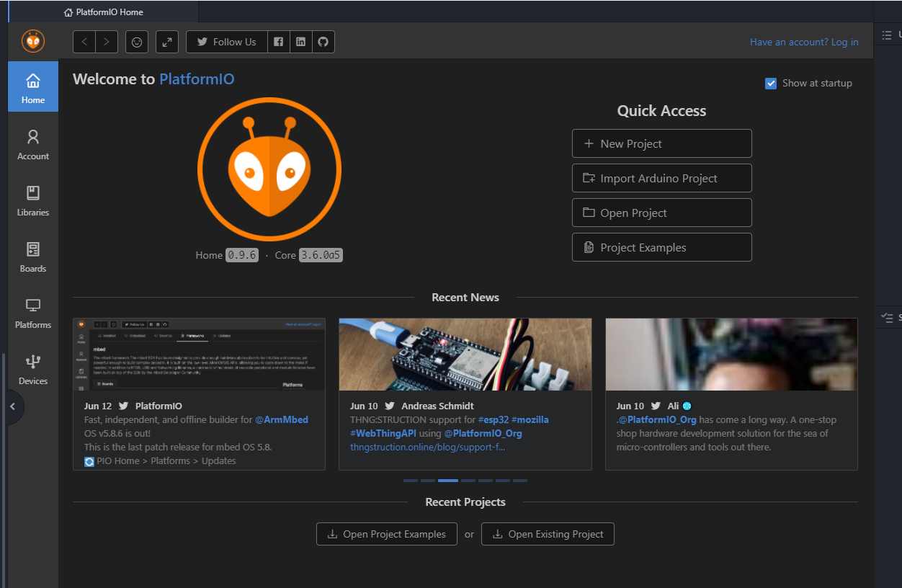Untick the Show at startup checkbox
Screen dimensions: 902x588
pos(771,84)
